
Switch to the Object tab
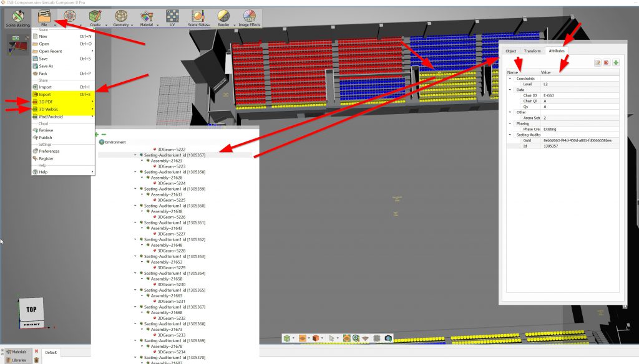tap(511, 50)
